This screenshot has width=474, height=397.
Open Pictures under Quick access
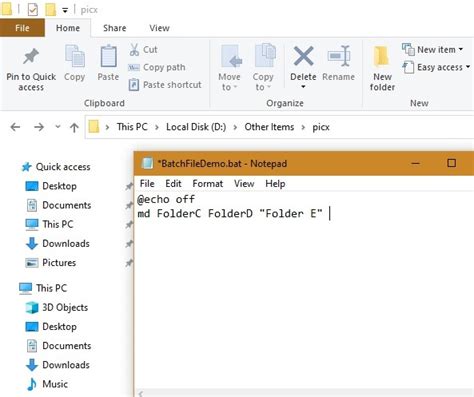point(51,263)
